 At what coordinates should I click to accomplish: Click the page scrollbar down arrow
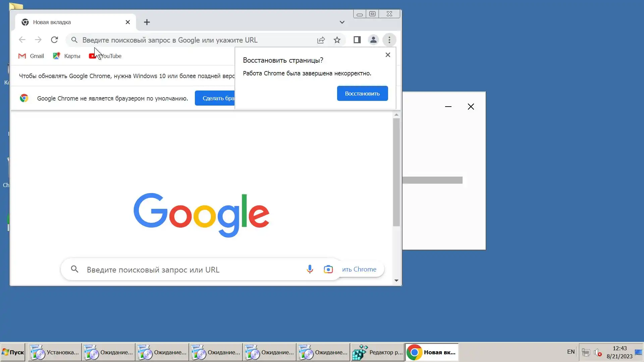coord(396,281)
